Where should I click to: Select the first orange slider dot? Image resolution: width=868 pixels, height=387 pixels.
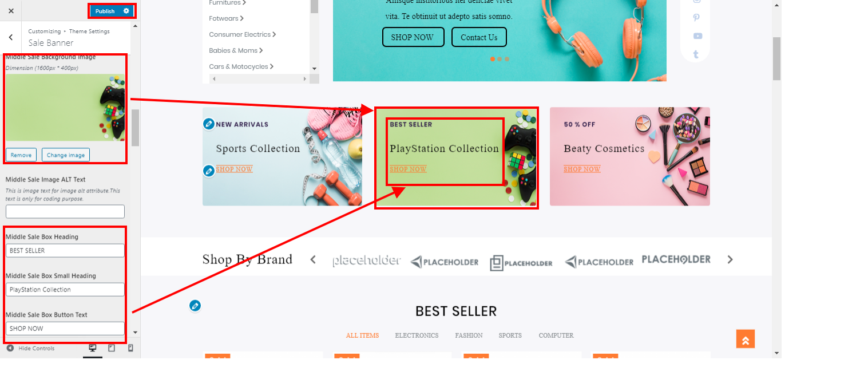click(493, 59)
